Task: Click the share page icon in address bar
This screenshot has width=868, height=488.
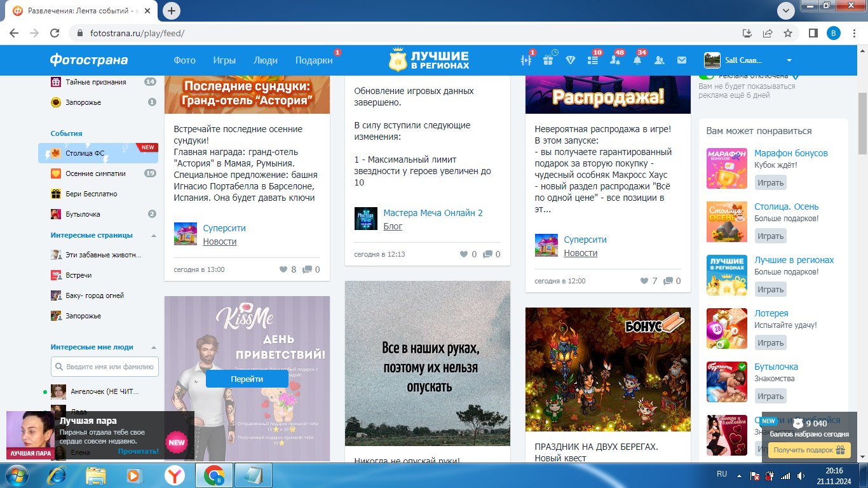Action: click(x=768, y=33)
